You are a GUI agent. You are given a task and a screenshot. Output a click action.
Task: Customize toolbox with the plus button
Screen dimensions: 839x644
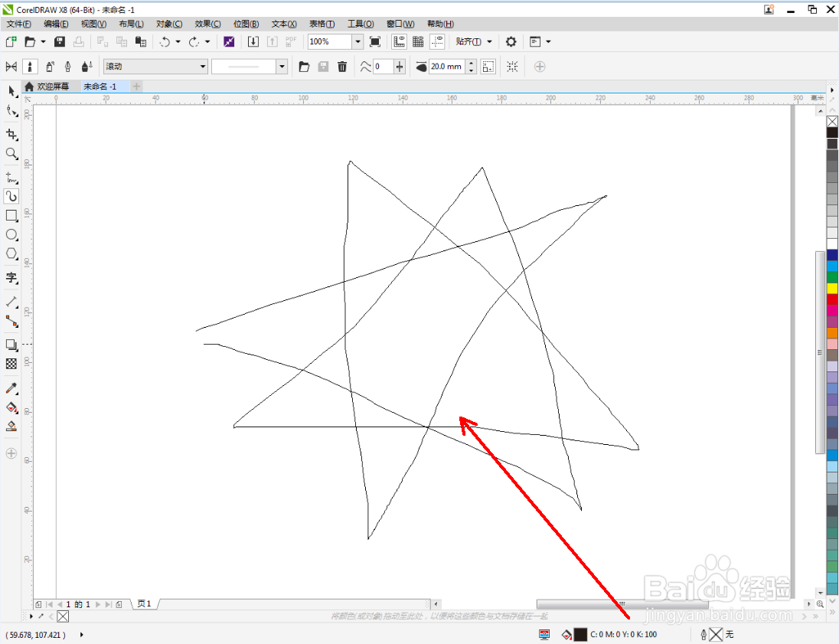click(x=11, y=454)
